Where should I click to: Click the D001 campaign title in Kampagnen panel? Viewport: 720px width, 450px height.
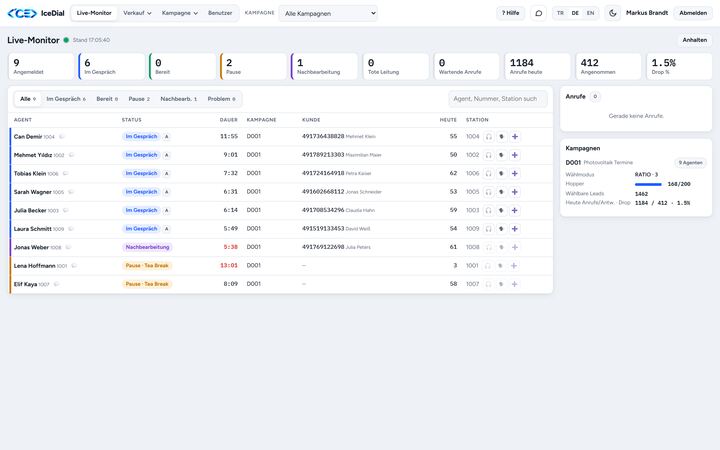pyautogui.click(x=573, y=163)
